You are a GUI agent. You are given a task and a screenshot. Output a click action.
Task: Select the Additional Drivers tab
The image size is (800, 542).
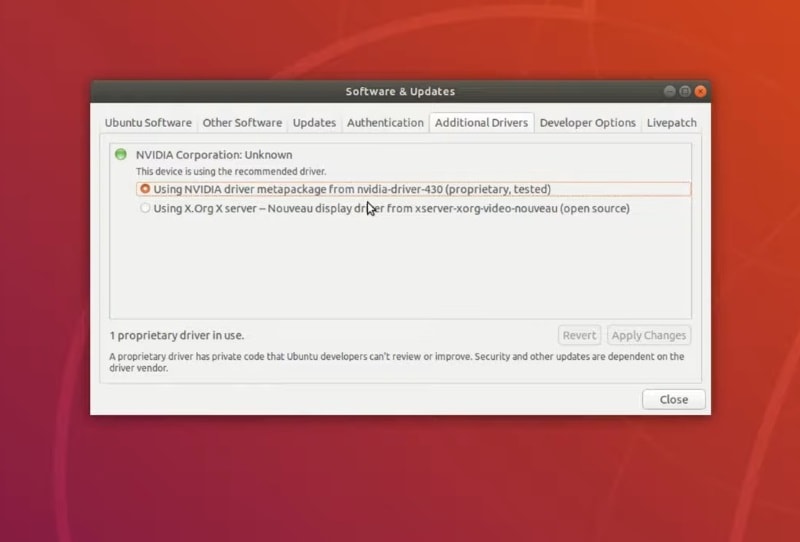coord(481,123)
